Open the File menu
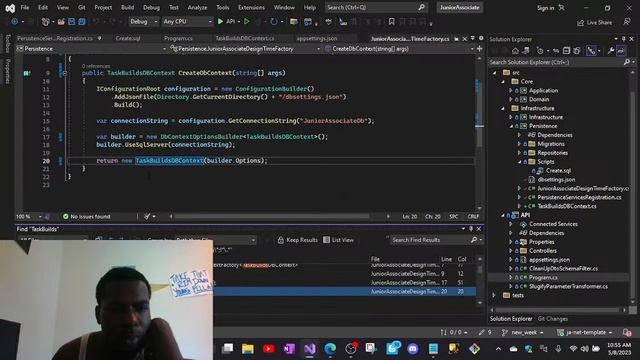The height and width of the screenshot is (360, 640). [25, 7]
